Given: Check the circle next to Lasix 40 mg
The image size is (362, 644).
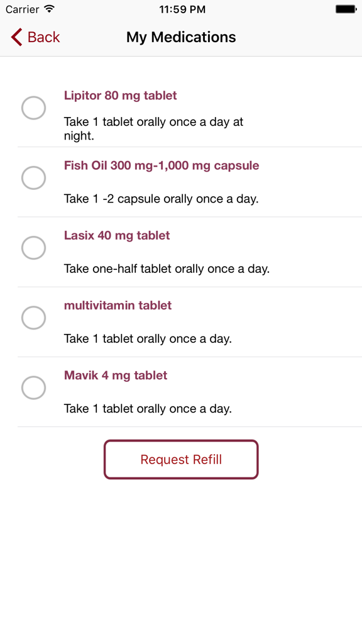Looking at the screenshot, I should (x=33, y=247).
